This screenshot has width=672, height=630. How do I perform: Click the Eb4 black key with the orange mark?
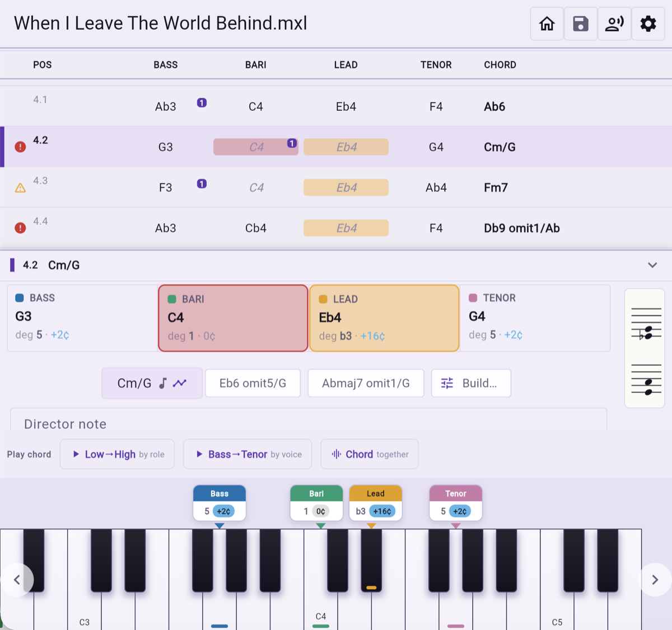[x=371, y=560]
